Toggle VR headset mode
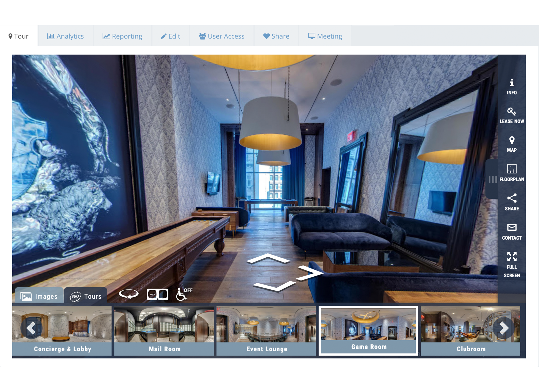This screenshot has width=539, height=392. pos(157,294)
